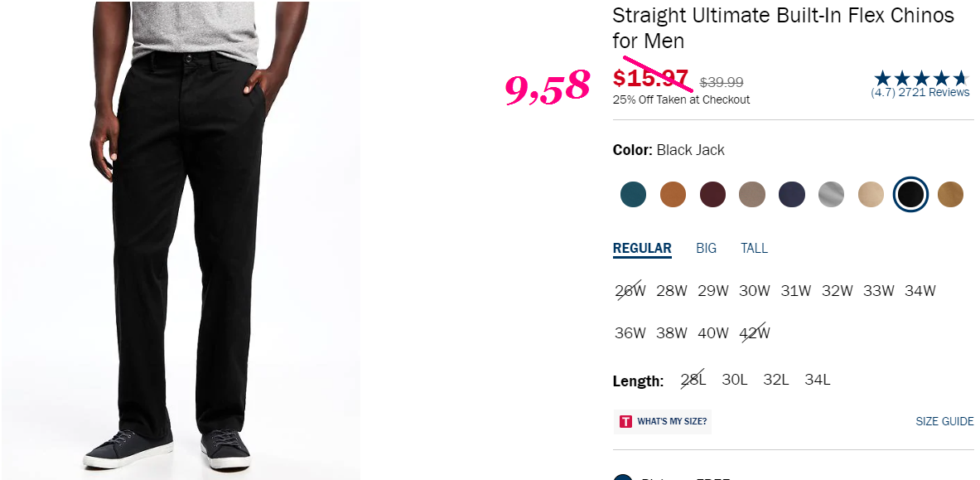980x480 pixels.
Task: Select length 30L
Action: 734,379
